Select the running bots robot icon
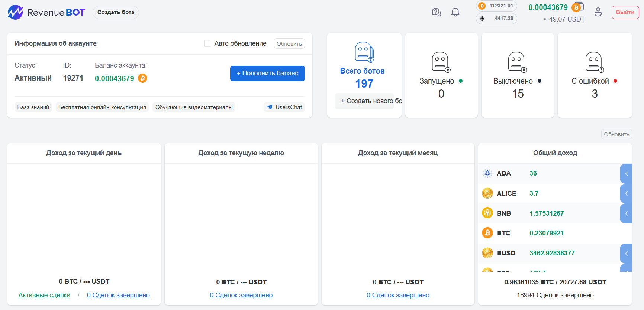This screenshot has width=644, height=310. (441, 62)
